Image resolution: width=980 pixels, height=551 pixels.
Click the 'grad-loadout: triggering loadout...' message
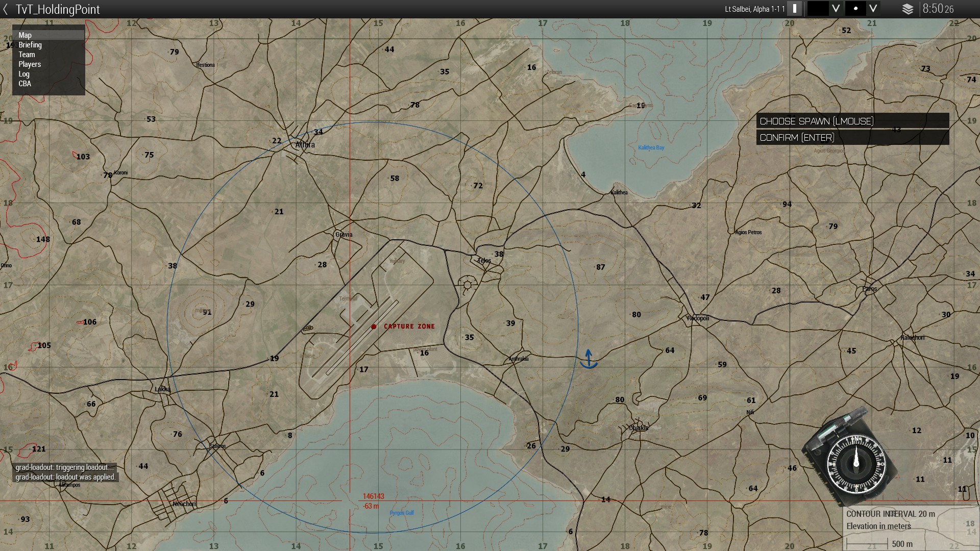point(64,467)
